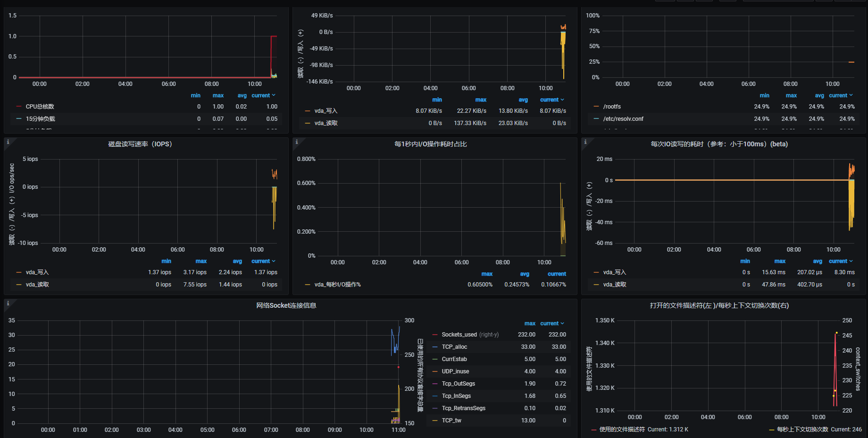Screen dimensions: 868x438
Task: Click vda_读取 in IOPS panel legend
Action: tap(37, 285)
